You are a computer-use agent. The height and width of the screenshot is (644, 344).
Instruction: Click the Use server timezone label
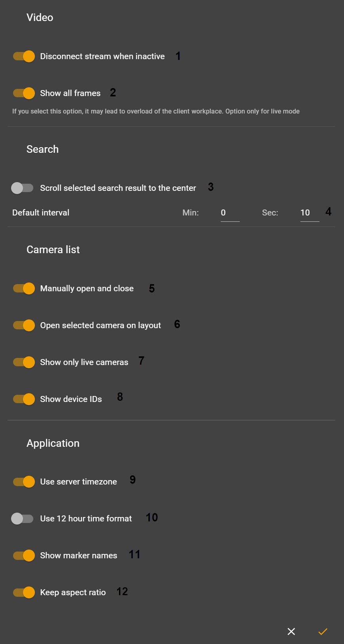click(78, 482)
